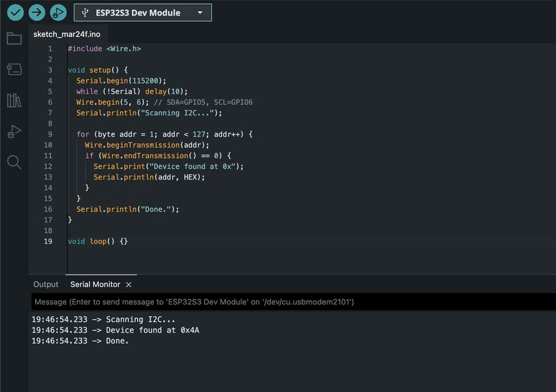This screenshot has width=556, height=392.
Task: Open the Library Manager sidebar icon
Action: point(14,100)
